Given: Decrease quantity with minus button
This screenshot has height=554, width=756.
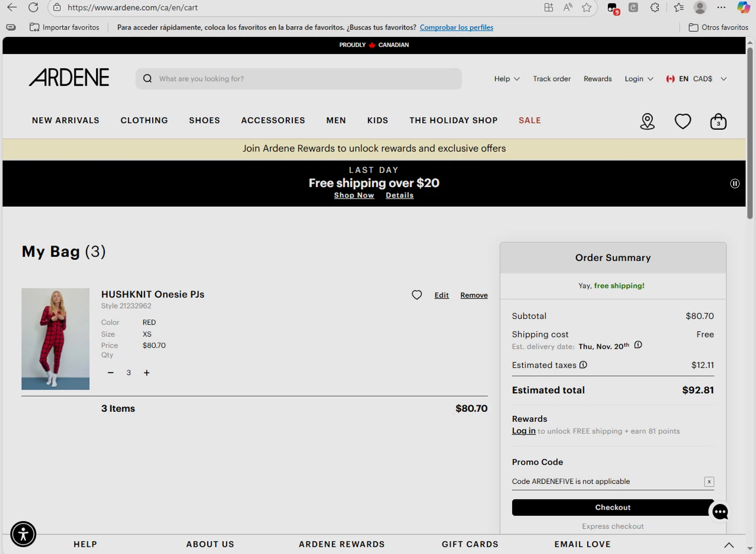Looking at the screenshot, I should 110,373.
